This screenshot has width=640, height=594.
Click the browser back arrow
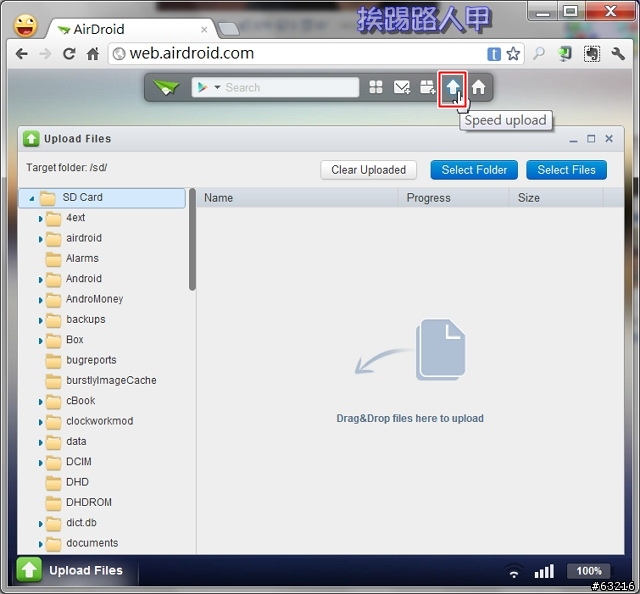click(x=22, y=53)
